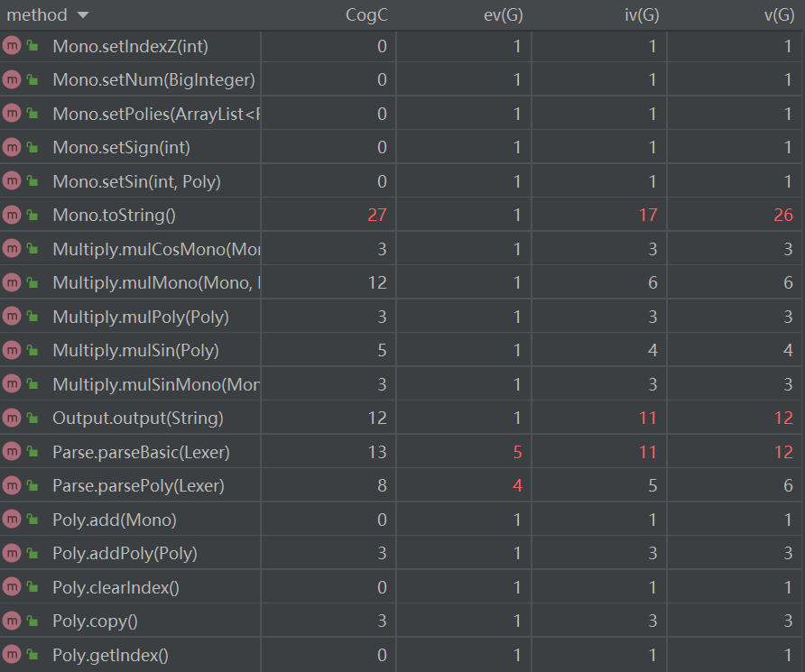Click v(G) value 12 for Output.output(String)

[783, 418]
